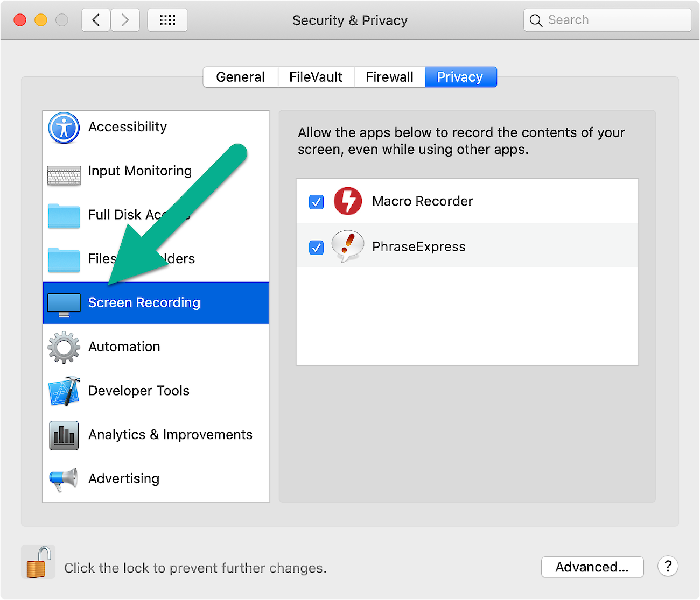
Task: Click the lock icon to prevent changes
Action: click(38, 562)
